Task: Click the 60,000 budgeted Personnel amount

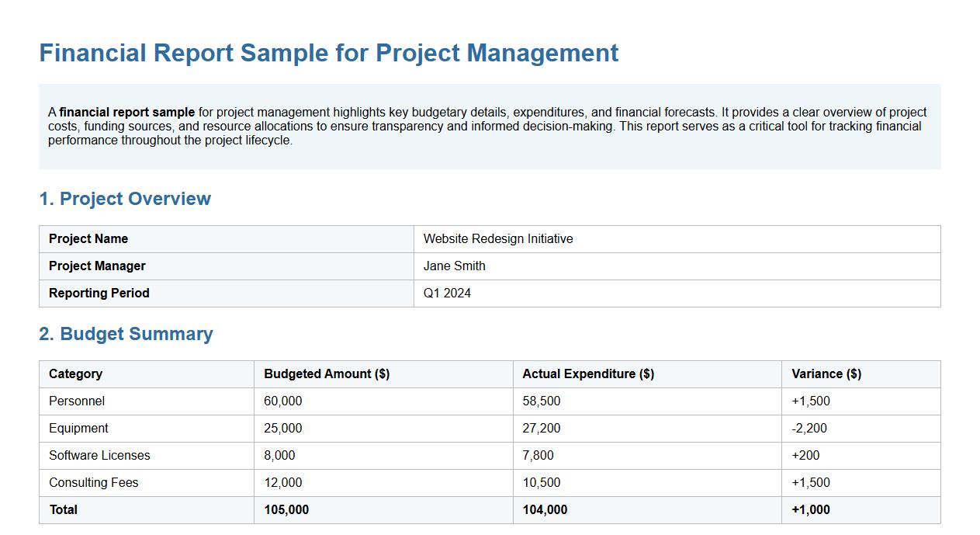Action: pos(282,401)
